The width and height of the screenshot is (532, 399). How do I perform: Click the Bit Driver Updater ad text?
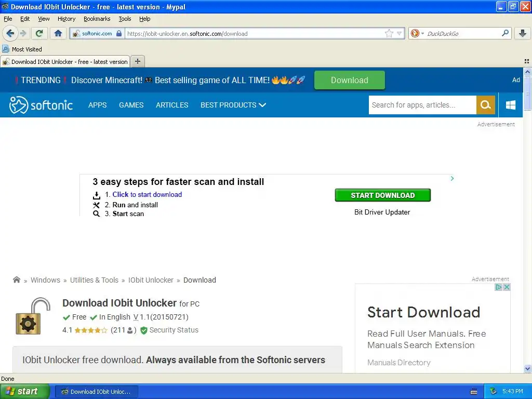click(382, 212)
